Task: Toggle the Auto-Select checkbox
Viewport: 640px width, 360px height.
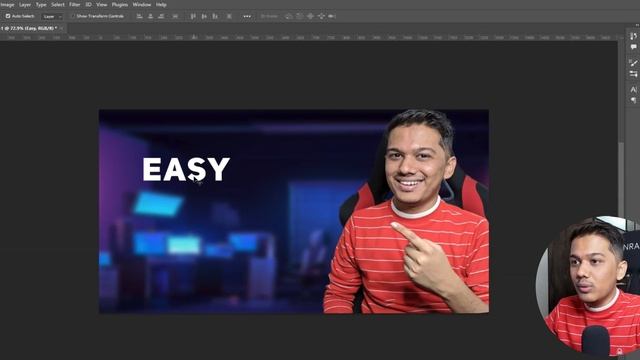Action: [x=8, y=16]
